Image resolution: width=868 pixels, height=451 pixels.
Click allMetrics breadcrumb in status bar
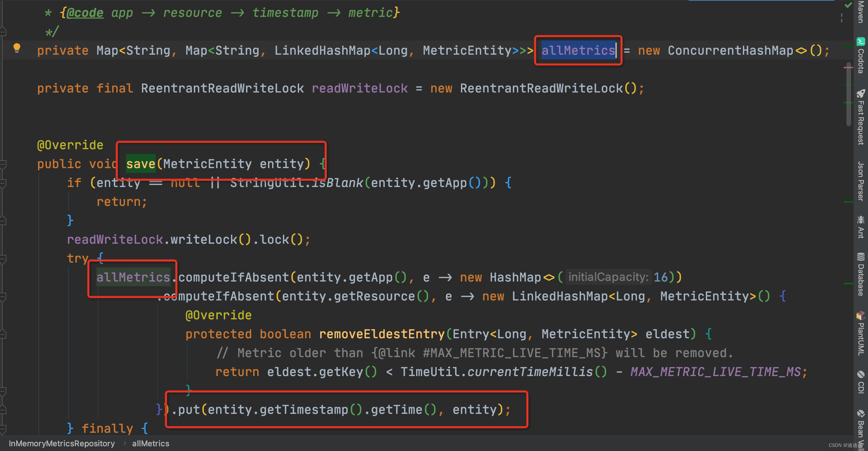[x=151, y=443]
